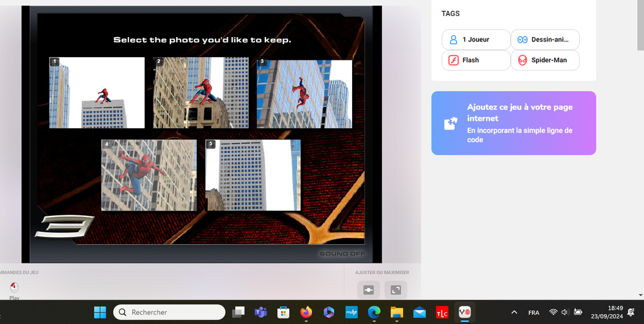
Task: Open Firefox from the taskbar
Action: point(306,312)
